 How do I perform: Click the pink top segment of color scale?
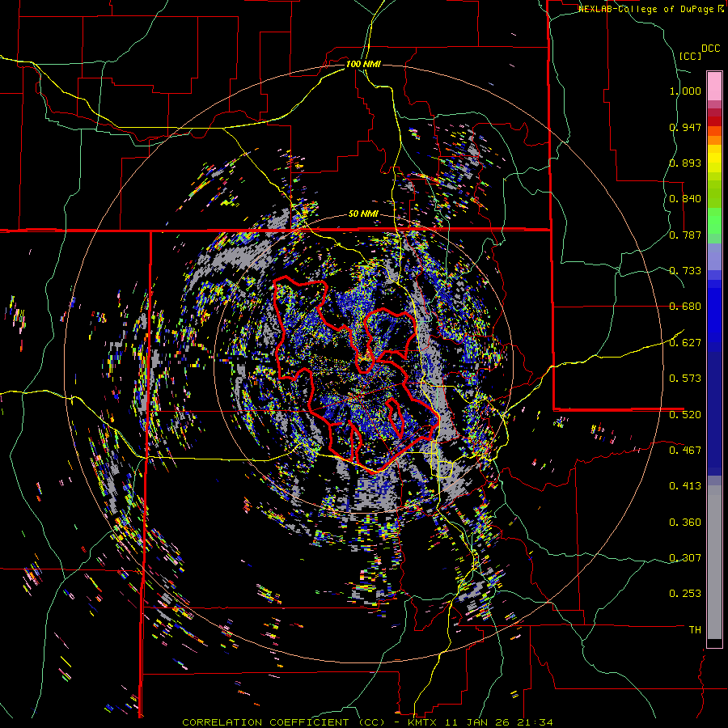(x=714, y=86)
